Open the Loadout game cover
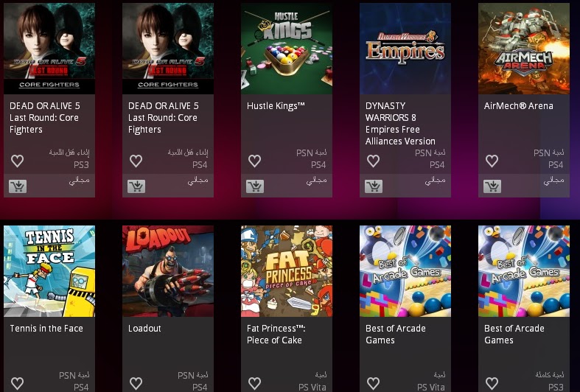This screenshot has width=580, height=392. tap(168, 271)
